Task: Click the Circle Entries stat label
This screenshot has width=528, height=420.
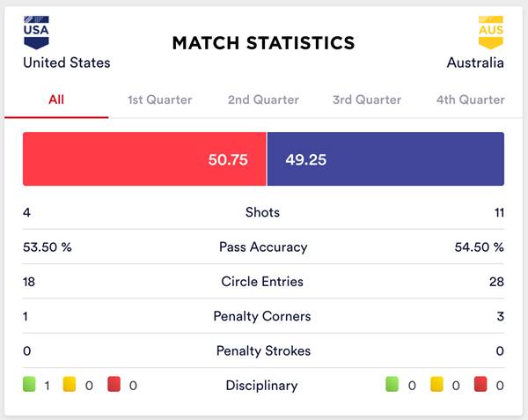Action: [263, 282]
